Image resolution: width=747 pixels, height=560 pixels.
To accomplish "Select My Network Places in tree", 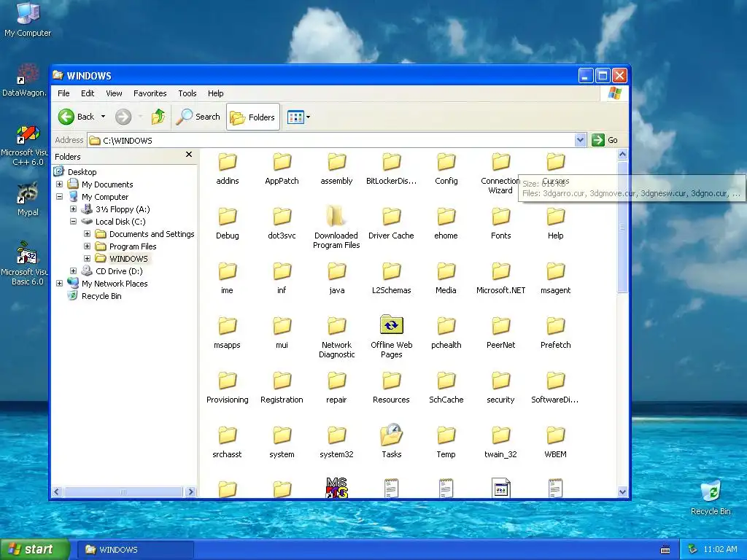I will pos(115,284).
